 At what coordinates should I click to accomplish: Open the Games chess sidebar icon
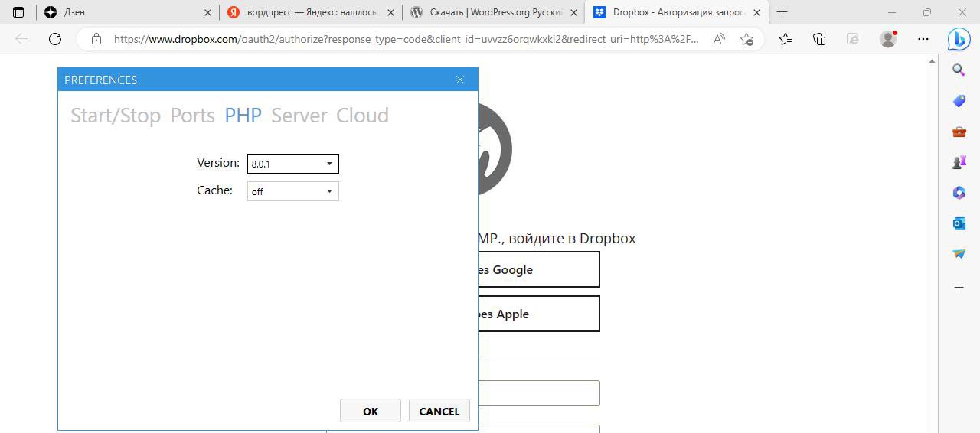[959, 162]
